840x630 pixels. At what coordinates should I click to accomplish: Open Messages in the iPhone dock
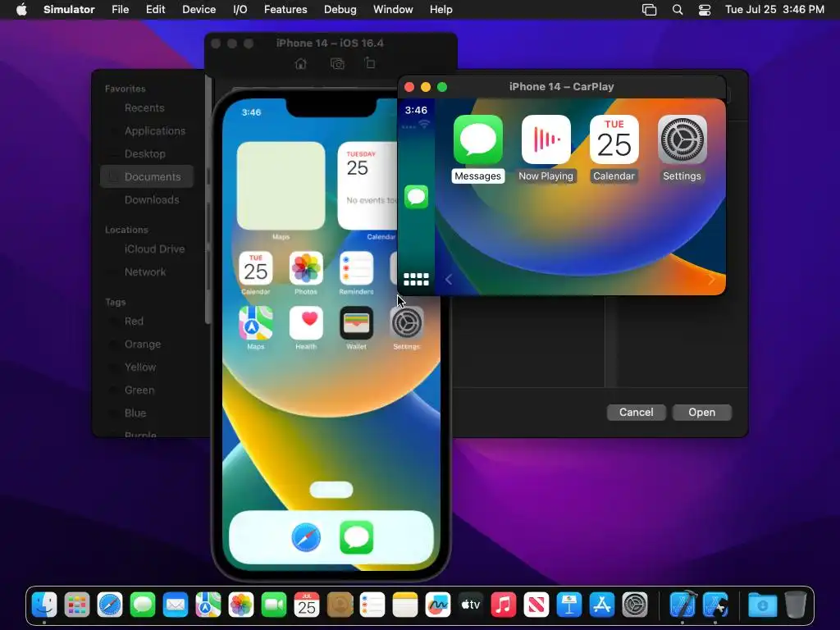click(x=356, y=537)
